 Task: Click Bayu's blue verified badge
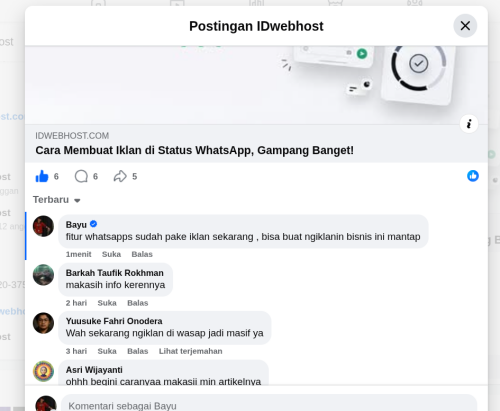pyautogui.click(x=93, y=224)
